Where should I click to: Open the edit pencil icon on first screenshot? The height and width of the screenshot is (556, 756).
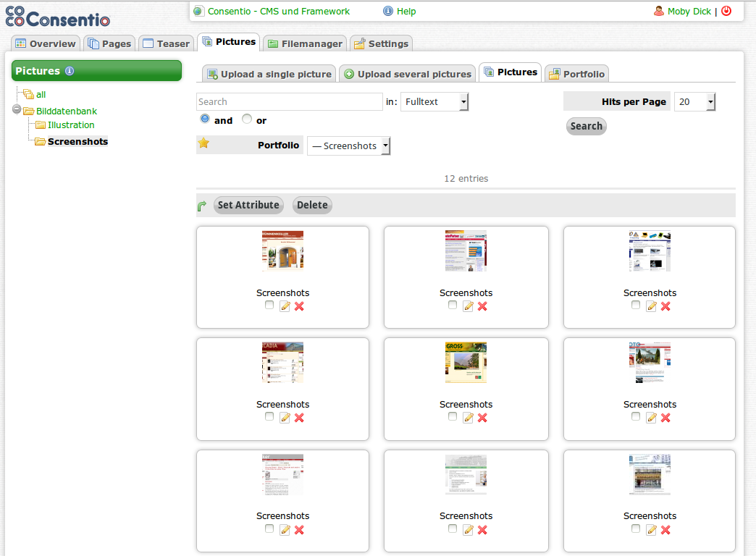point(284,306)
